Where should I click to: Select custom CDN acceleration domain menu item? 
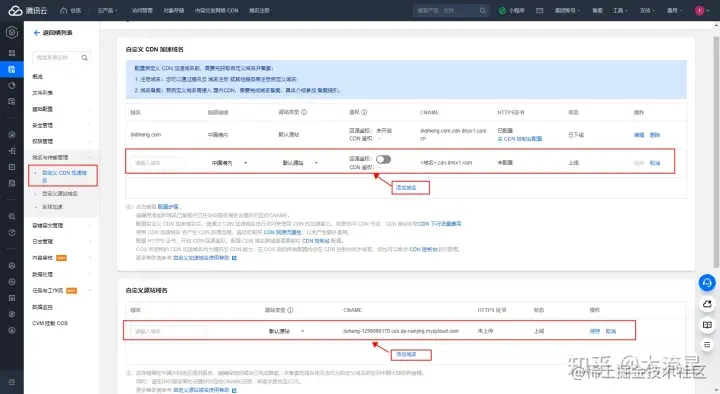coord(63,176)
